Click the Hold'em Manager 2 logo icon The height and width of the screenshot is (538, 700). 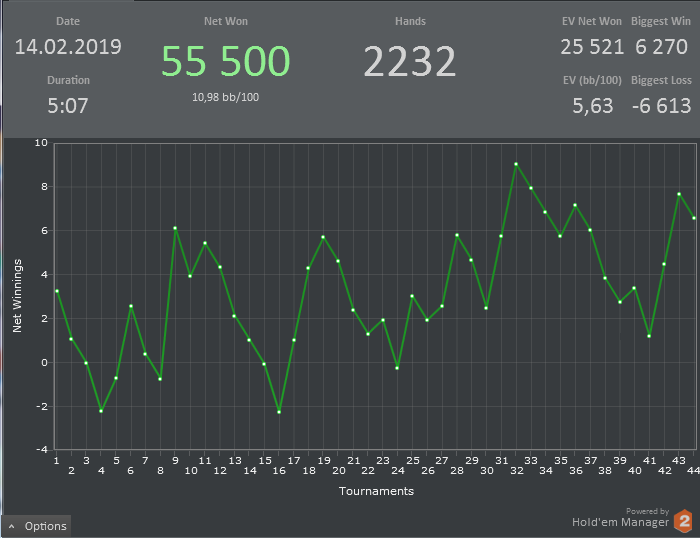coord(683,521)
